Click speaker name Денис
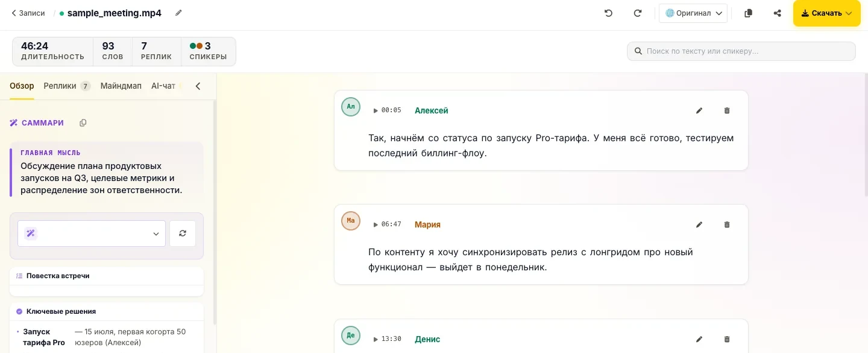This screenshot has height=353, width=868. pyautogui.click(x=427, y=339)
